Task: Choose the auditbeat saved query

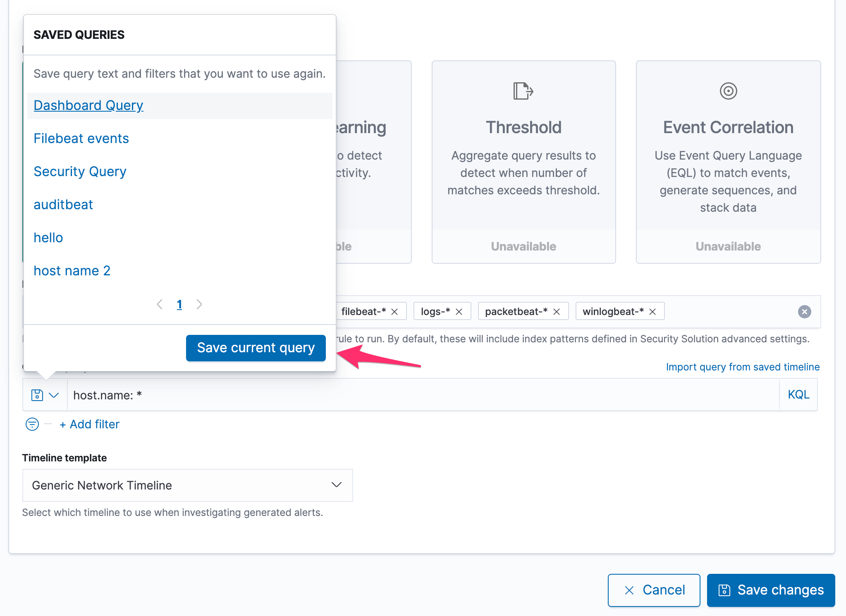Action: tap(63, 205)
